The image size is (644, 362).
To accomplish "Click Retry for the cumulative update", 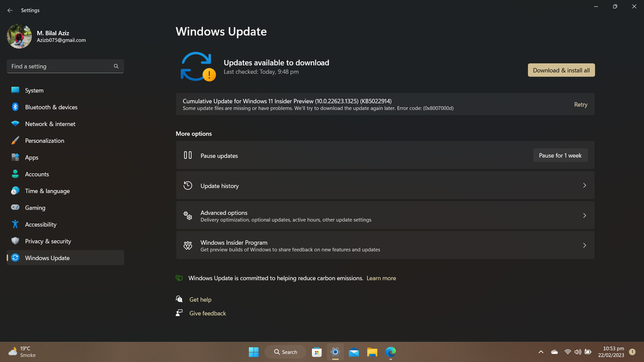I will click(x=580, y=104).
